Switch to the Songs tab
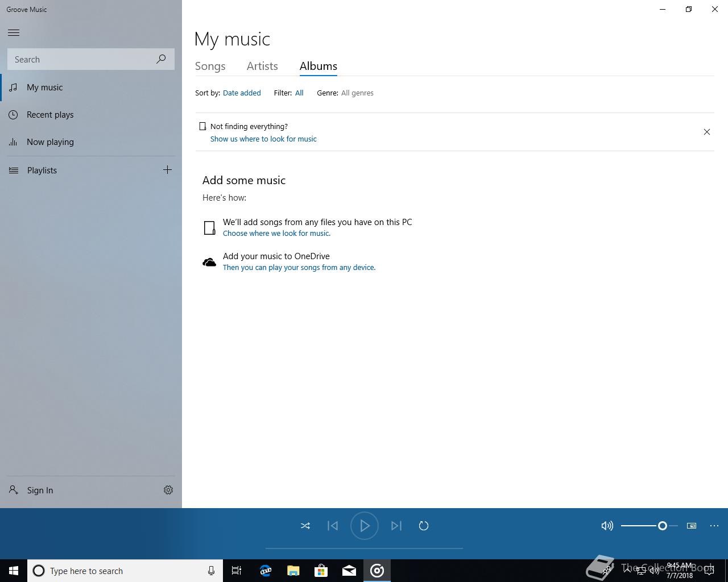This screenshot has height=582, width=728. (x=210, y=66)
